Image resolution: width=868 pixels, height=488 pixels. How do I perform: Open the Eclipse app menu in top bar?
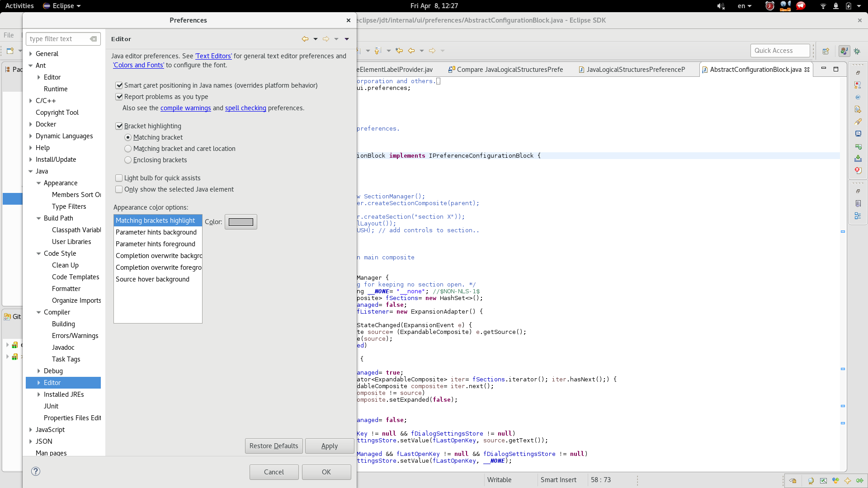tap(62, 6)
